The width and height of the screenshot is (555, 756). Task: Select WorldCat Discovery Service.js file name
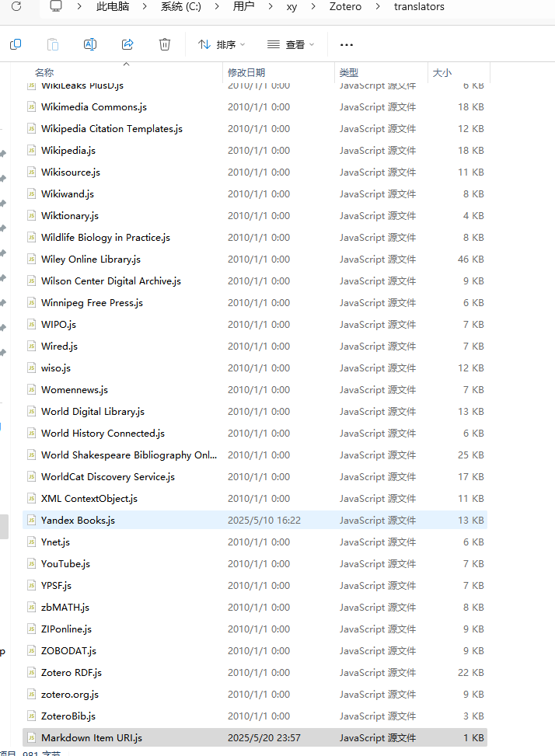point(108,477)
